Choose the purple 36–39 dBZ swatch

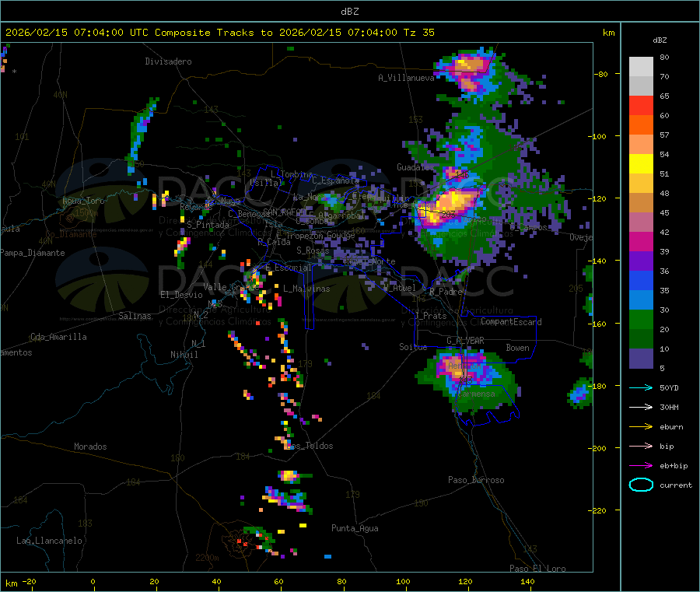coord(641,261)
